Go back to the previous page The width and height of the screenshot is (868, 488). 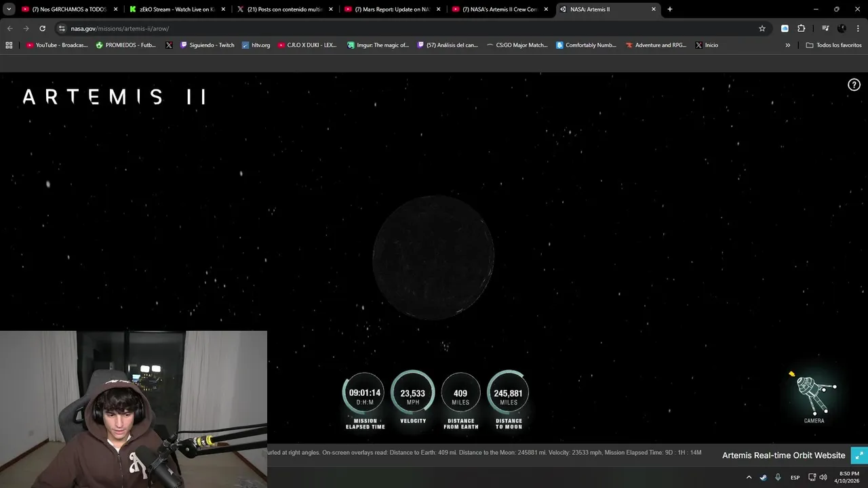[9, 28]
